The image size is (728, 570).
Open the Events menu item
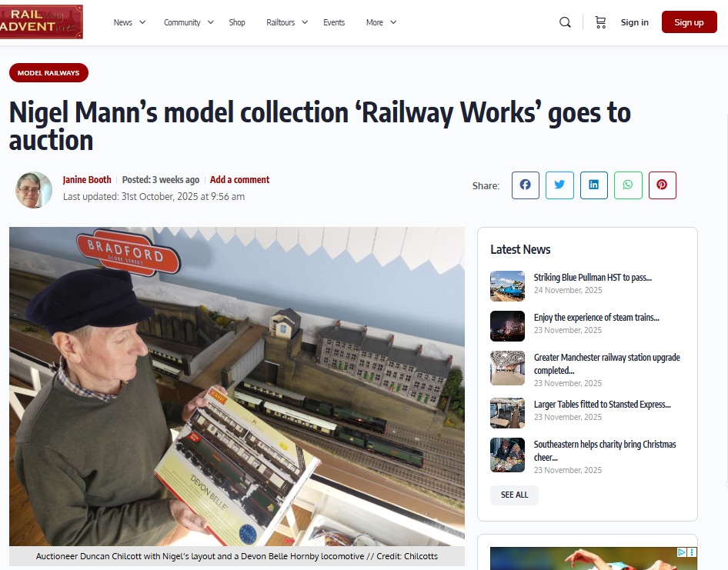coord(334,22)
